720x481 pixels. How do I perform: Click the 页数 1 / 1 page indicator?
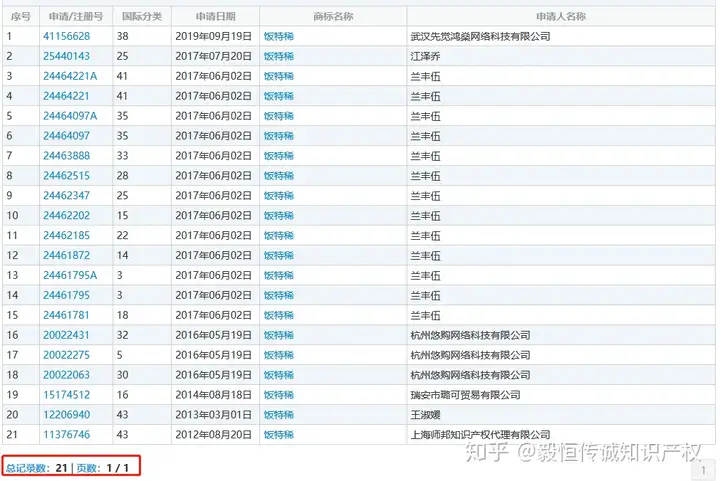(x=102, y=468)
